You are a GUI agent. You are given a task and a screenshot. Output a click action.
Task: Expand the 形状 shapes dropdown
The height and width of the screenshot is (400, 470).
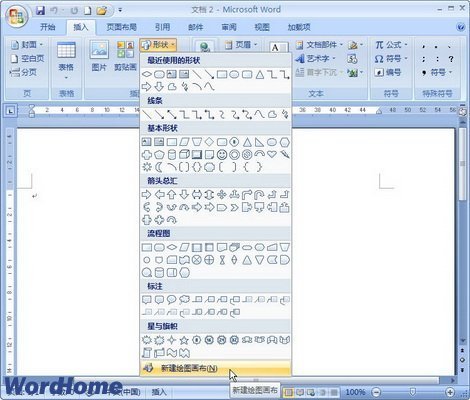158,45
